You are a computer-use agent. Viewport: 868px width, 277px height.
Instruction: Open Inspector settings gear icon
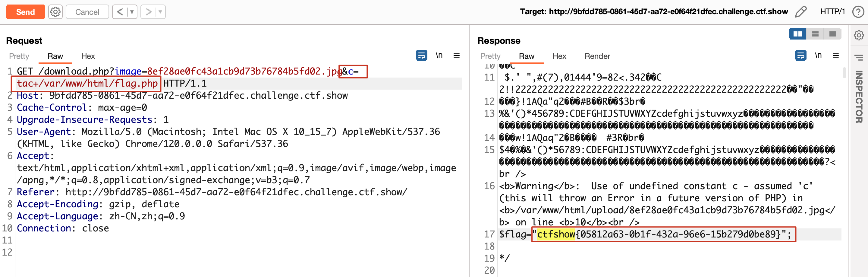859,35
